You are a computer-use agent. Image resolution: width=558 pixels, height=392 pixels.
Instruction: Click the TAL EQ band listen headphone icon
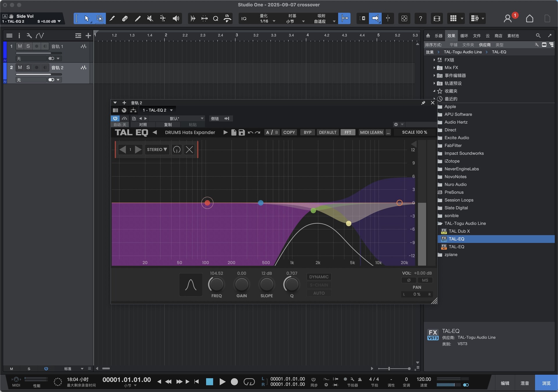click(x=177, y=150)
